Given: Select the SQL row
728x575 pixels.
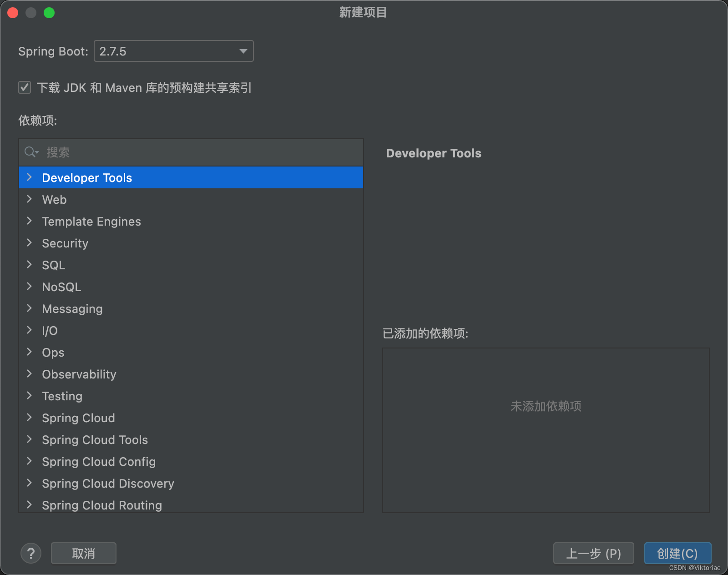Looking at the screenshot, I should (191, 265).
